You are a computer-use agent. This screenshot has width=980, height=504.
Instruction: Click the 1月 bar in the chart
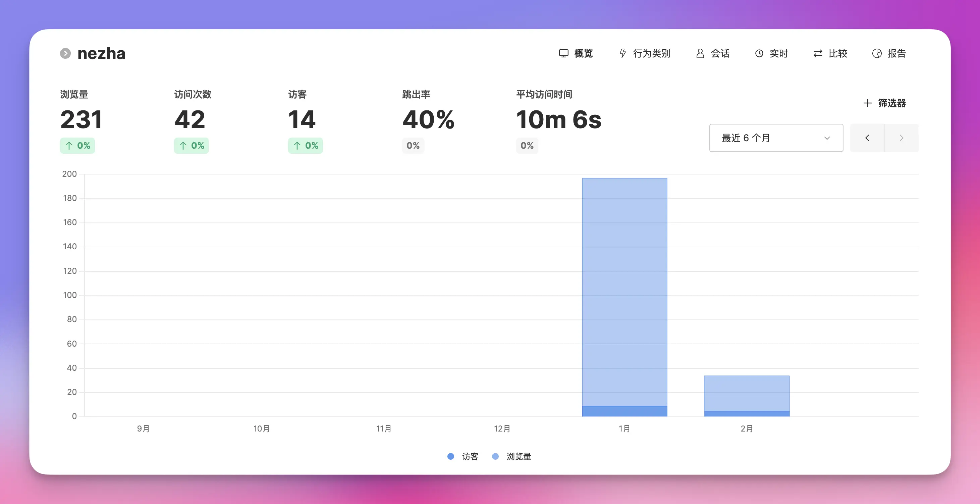pos(624,297)
